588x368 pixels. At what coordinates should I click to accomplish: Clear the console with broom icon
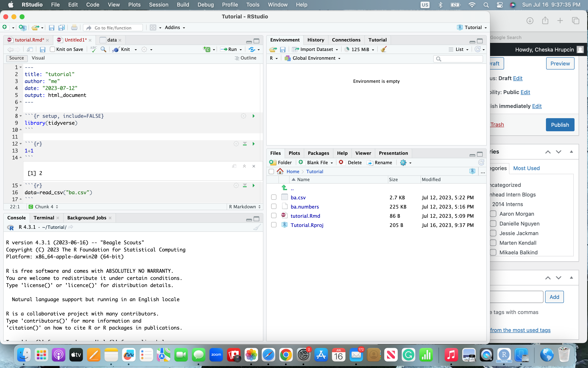coord(257,227)
